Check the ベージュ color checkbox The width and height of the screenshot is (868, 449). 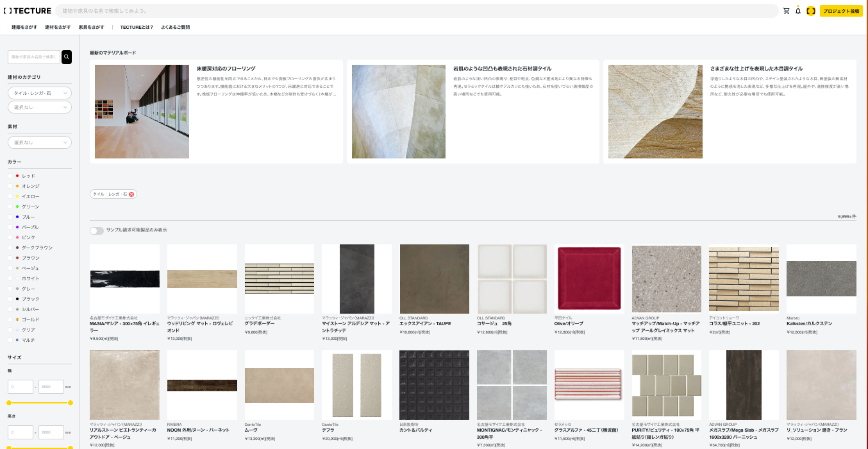10,268
